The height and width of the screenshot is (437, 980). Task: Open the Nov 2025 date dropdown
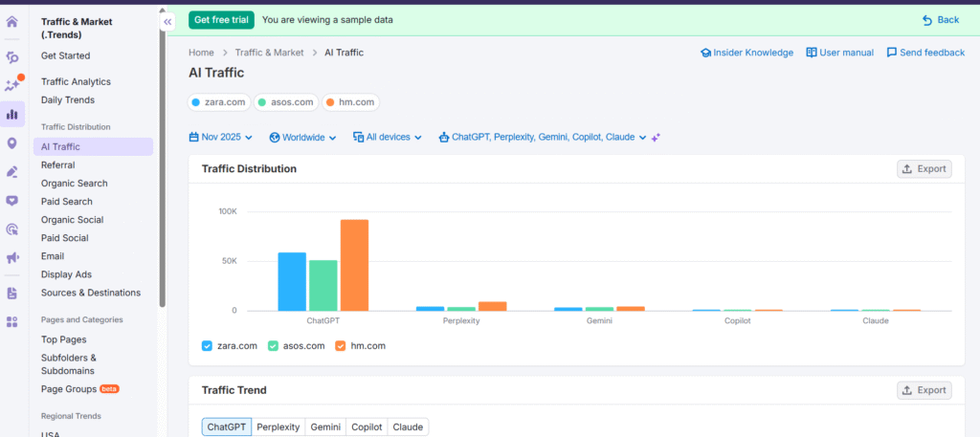pos(221,138)
